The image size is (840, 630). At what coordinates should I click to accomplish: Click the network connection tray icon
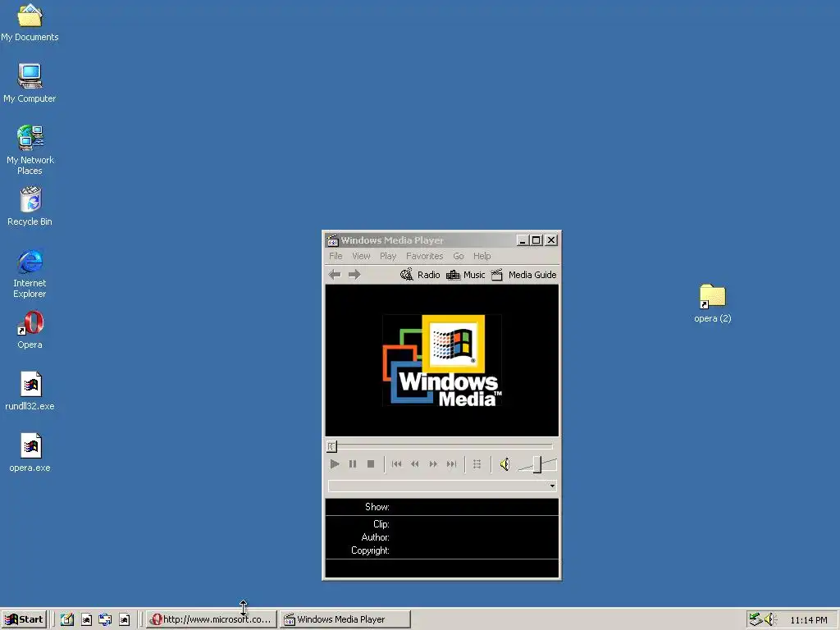756,619
